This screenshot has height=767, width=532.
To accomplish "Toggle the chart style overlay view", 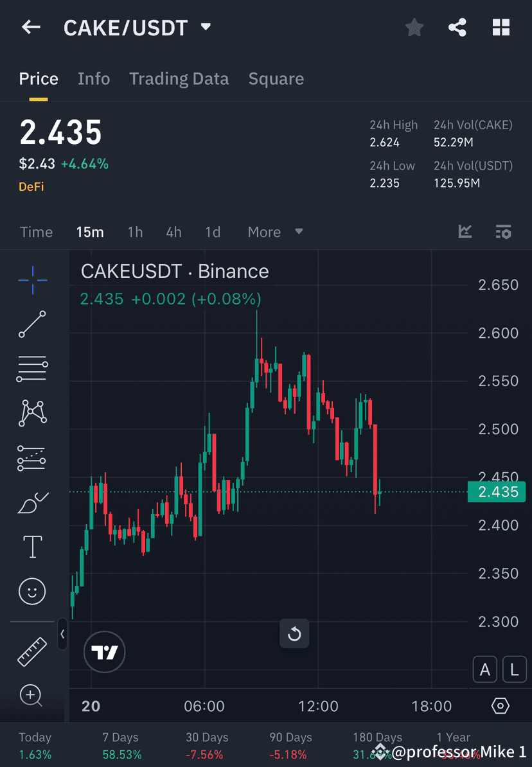I will (465, 232).
